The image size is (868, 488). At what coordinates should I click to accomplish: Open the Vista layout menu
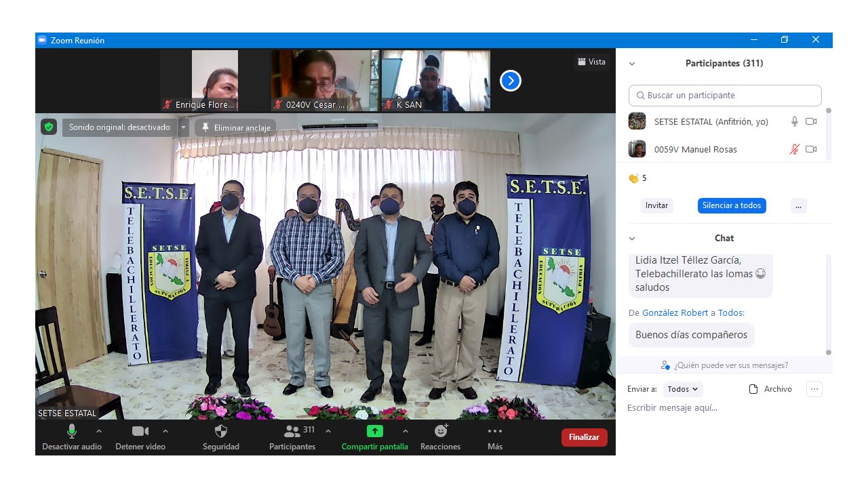[591, 62]
